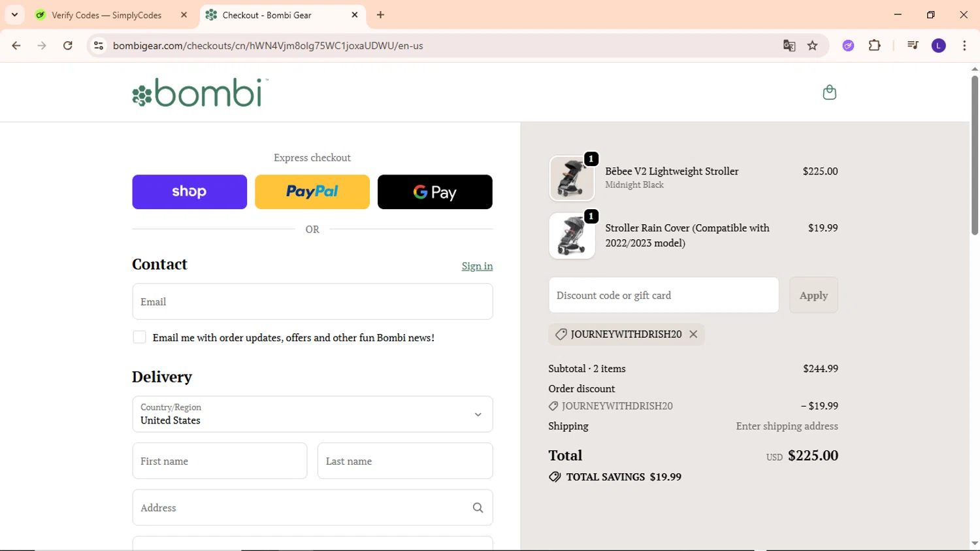Focus the Email input field

312,301
